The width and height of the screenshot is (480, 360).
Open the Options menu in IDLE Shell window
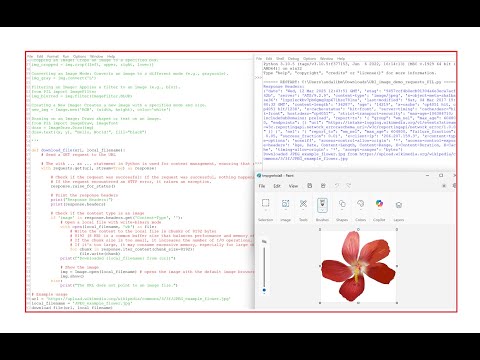click(x=309, y=59)
